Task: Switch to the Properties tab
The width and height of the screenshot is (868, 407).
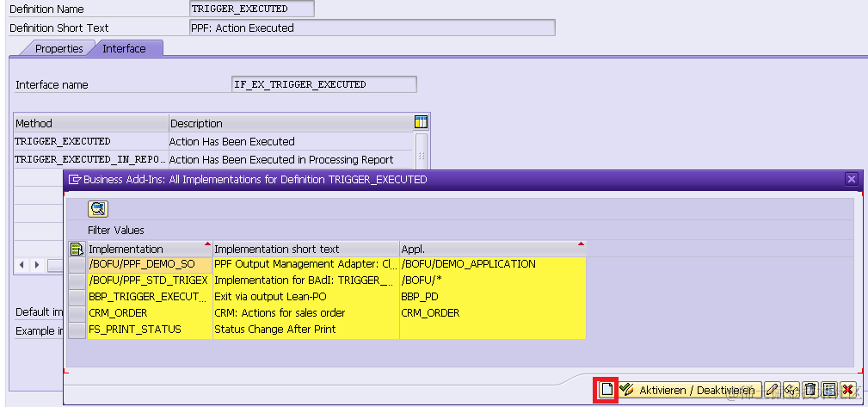Action: pos(58,49)
